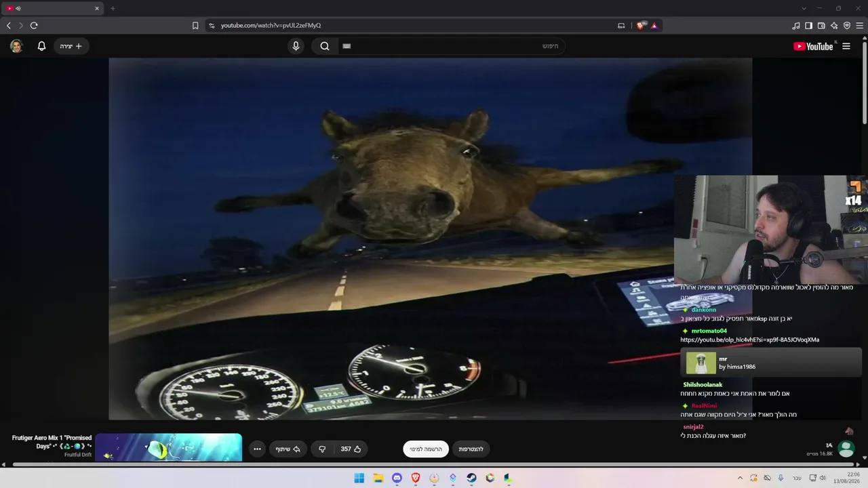The height and width of the screenshot is (488, 868).
Task: Bookmark this page using the address bar icon
Action: coord(195,26)
